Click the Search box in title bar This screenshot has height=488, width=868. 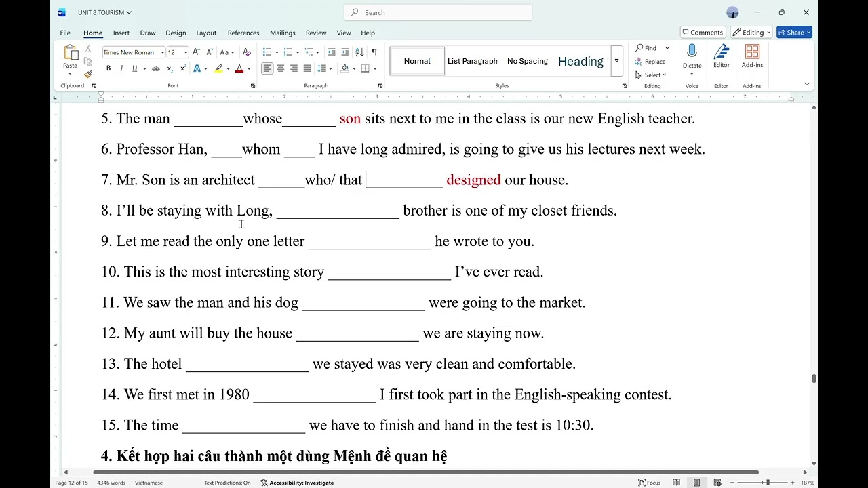point(438,12)
